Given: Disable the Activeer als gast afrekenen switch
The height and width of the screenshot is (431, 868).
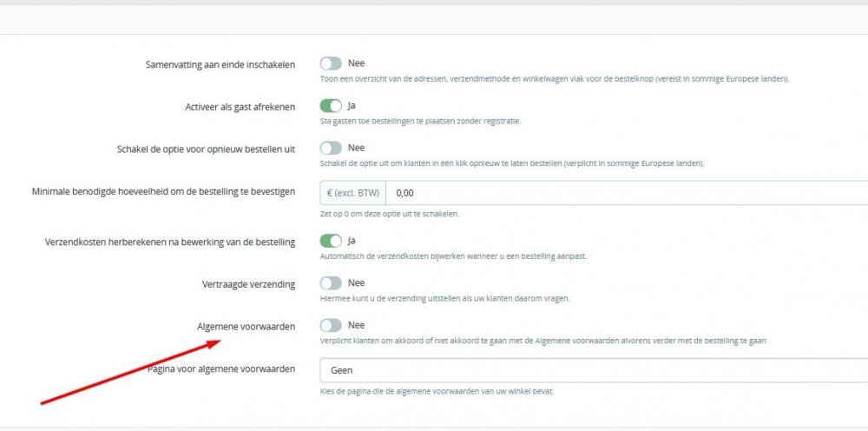Looking at the screenshot, I should (331, 106).
